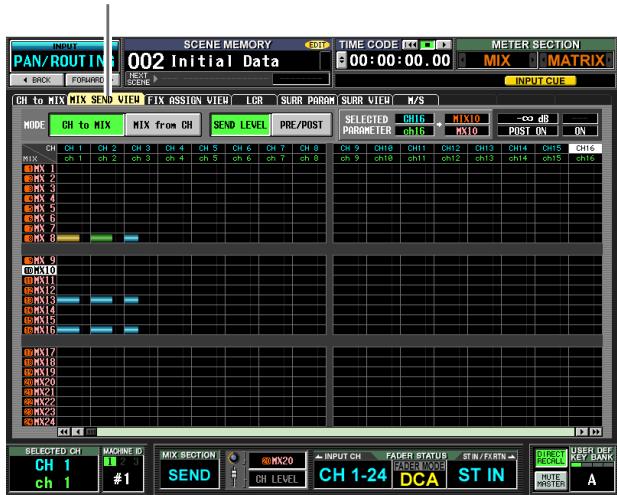Click the right arrow of MIX meter selector
Viewport: 617px width, 495px height.
pyautogui.click(x=532, y=61)
